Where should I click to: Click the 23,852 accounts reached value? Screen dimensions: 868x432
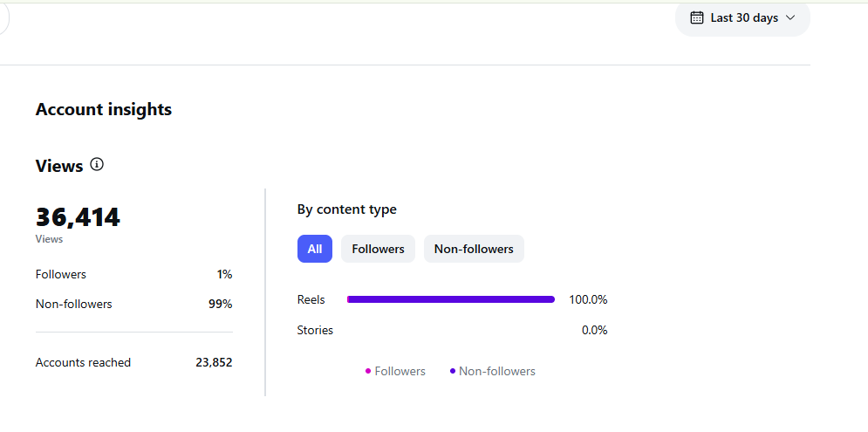pos(214,363)
